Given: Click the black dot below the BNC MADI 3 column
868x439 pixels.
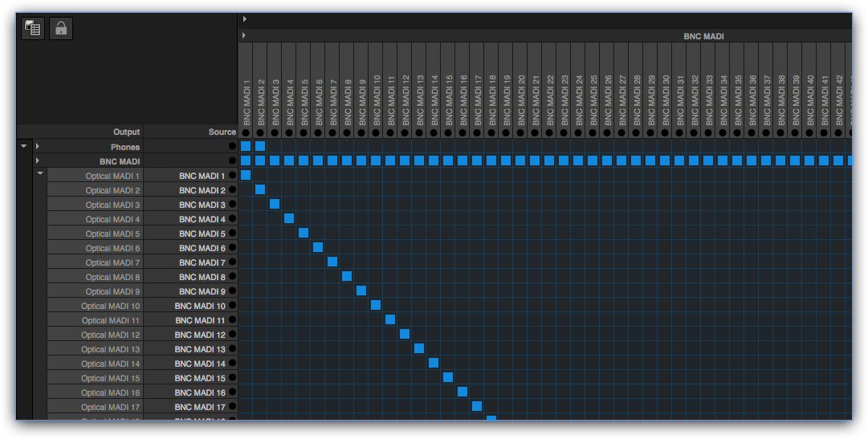Looking at the screenshot, I should pyautogui.click(x=275, y=132).
